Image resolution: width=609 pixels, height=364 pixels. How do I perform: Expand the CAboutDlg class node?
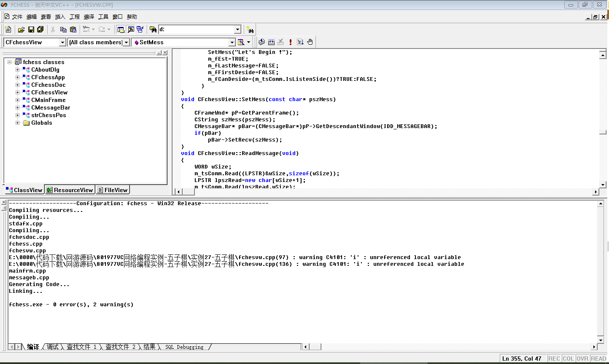point(17,70)
